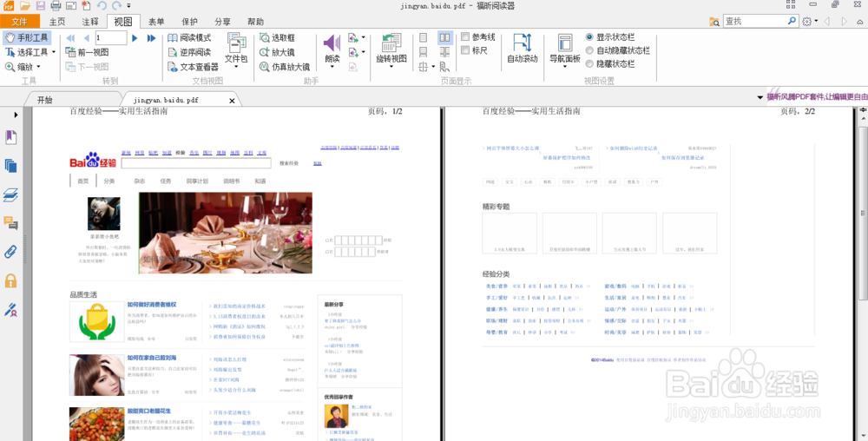This screenshot has width=868, height=441.
Task: Expand Read (朗读) dropdown arrow
Action: pos(332,67)
